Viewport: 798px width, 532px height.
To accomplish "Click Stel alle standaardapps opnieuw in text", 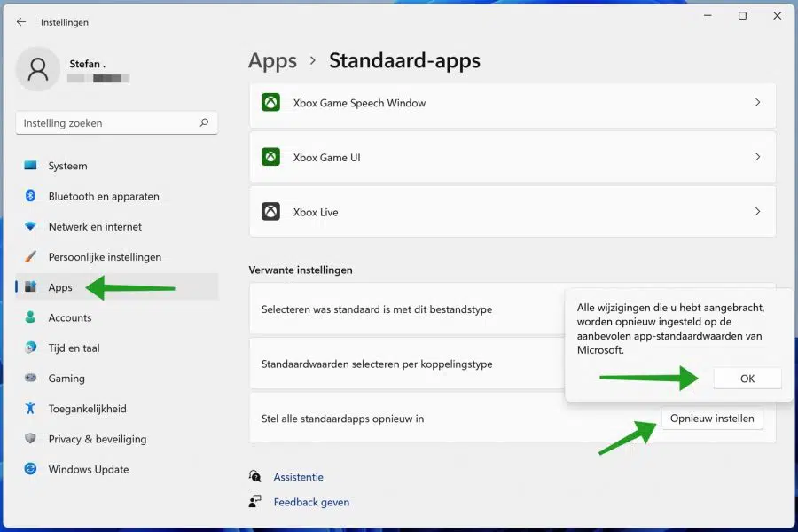I will 342,419.
